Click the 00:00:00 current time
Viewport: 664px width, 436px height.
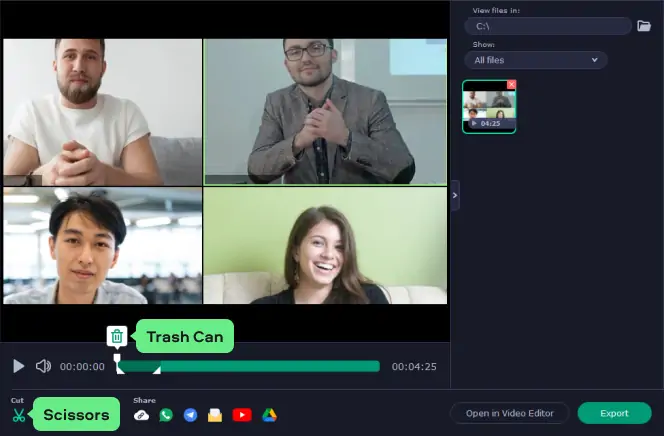click(x=82, y=367)
